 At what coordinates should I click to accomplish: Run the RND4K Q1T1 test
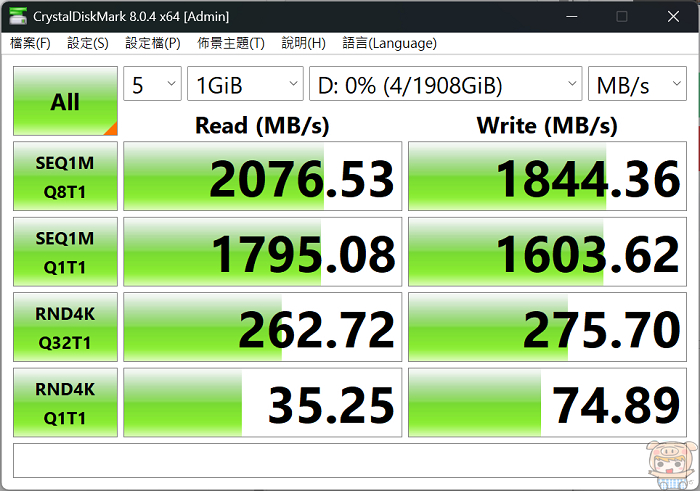65,403
